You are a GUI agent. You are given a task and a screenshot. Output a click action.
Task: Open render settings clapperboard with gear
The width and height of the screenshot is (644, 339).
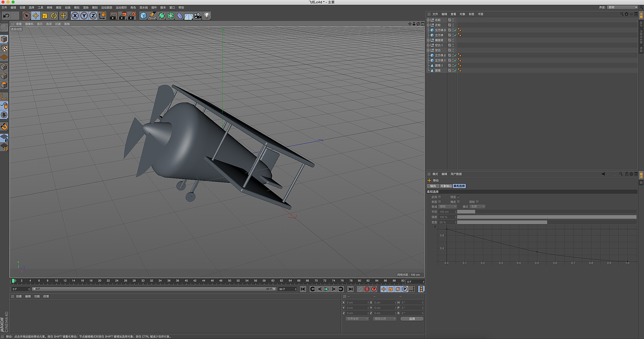click(132, 16)
